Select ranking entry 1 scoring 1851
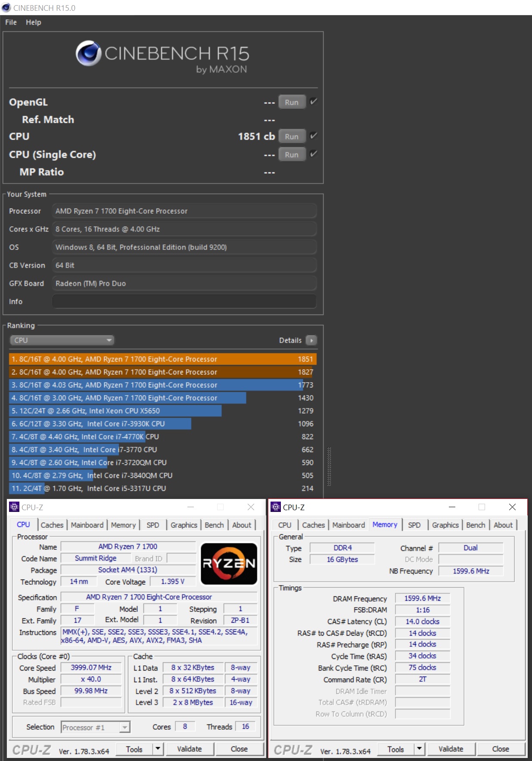 click(163, 359)
